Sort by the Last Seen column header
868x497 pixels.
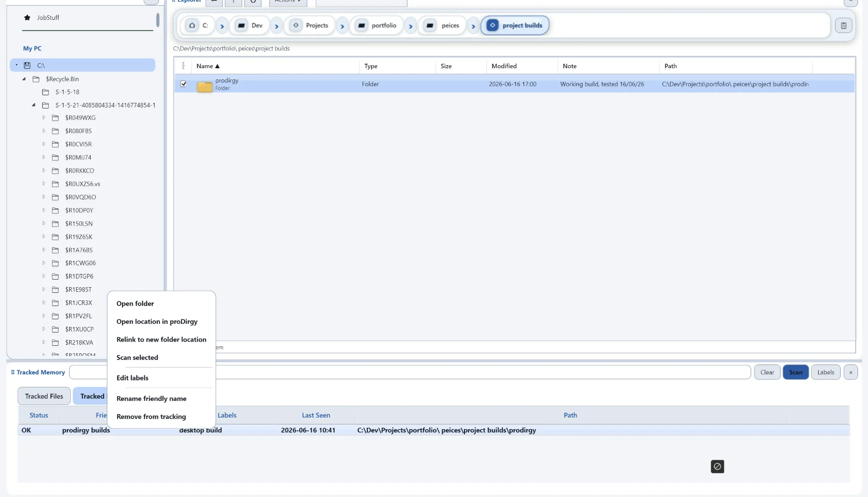pyautogui.click(x=316, y=416)
